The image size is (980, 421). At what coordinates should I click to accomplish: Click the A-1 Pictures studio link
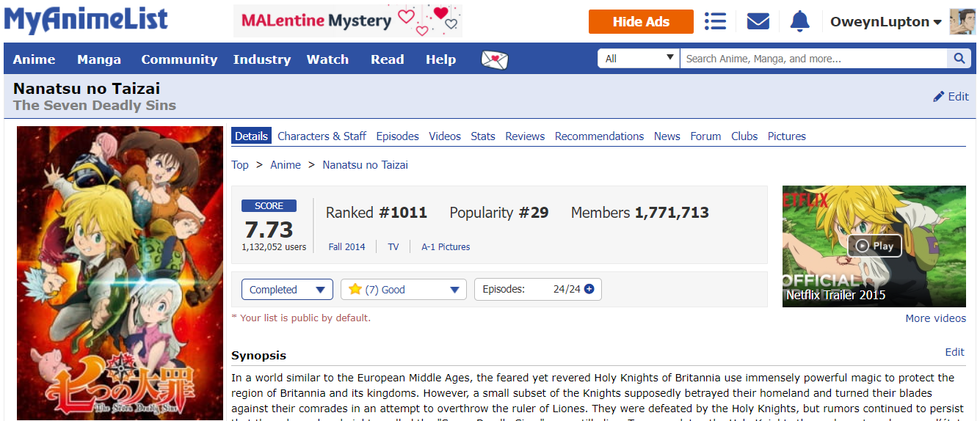tap(446, 247)
